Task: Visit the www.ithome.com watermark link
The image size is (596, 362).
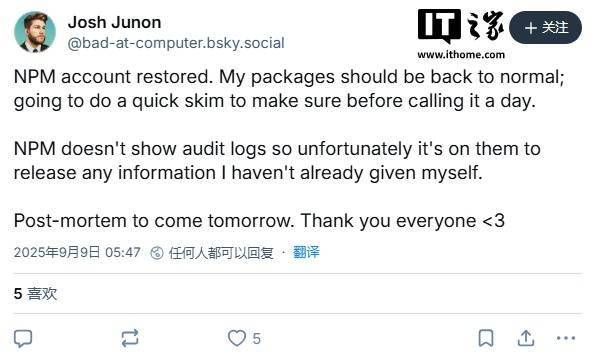Action: 461,55
